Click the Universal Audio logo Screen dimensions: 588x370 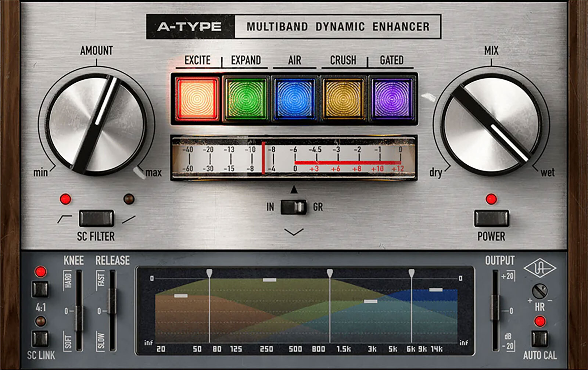pos(539,268)
